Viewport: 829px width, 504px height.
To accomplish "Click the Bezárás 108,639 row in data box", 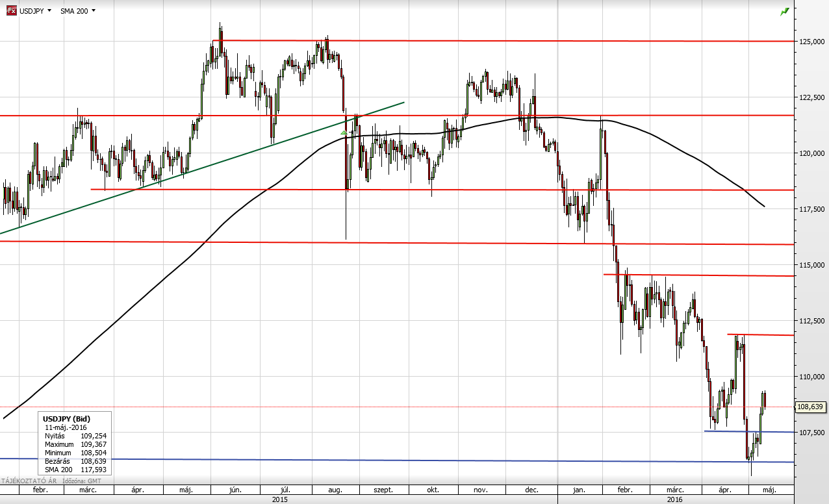I will [75, 461].
